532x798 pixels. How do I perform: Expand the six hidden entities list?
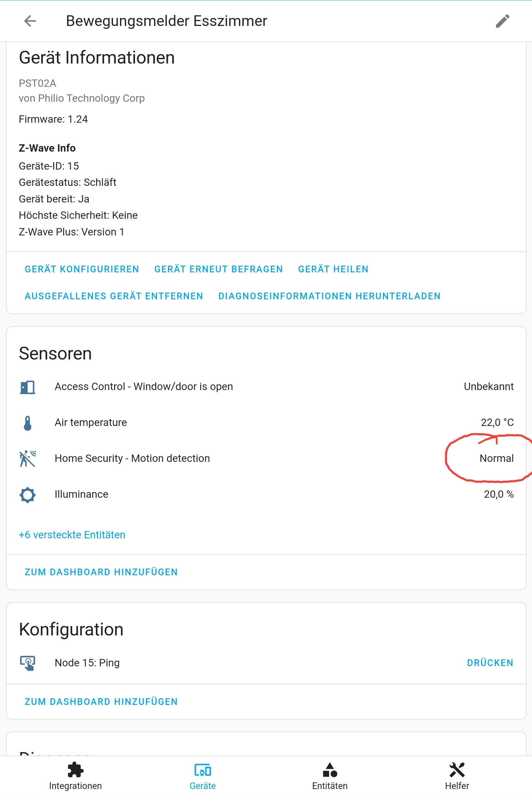(72, 535)
